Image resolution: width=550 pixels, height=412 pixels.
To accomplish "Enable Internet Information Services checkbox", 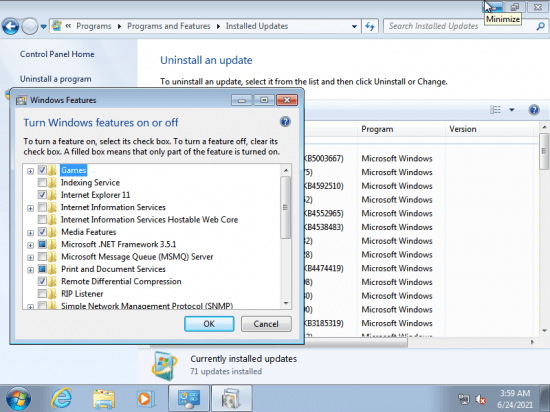I will (x=42, y=207).
